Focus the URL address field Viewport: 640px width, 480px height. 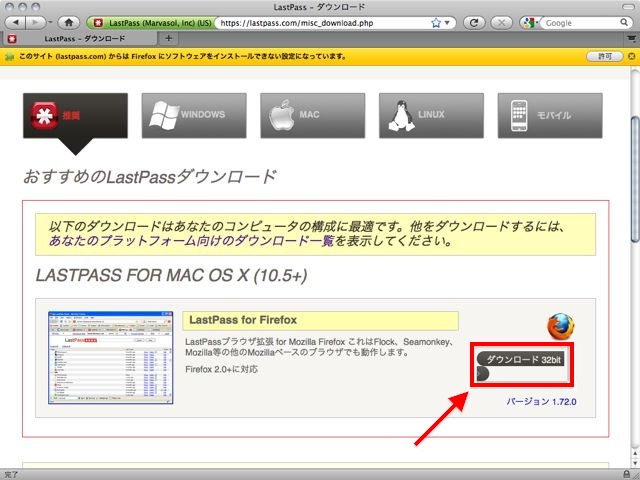point(322,23)
